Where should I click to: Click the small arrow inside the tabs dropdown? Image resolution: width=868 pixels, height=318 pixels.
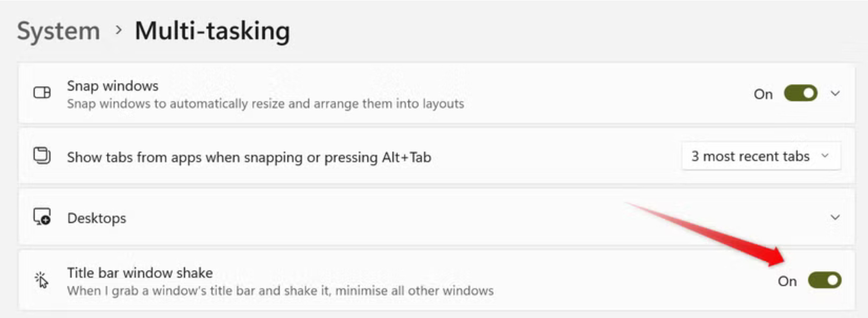825,156
